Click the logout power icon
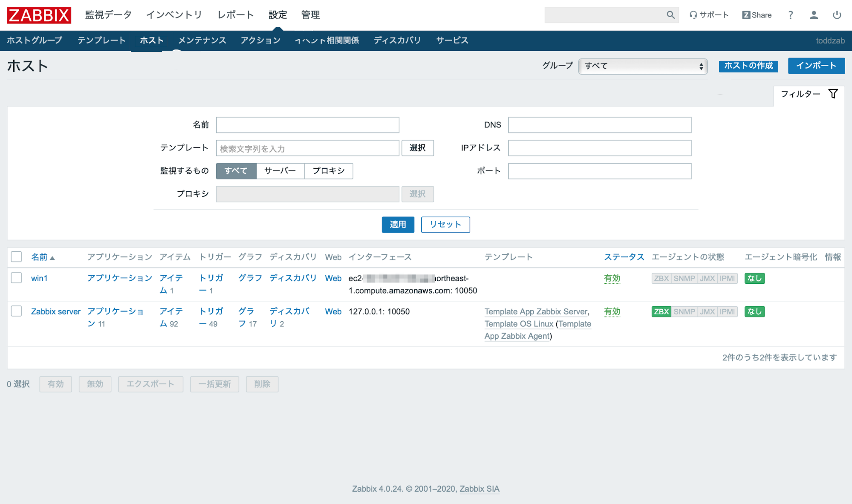 tap(837, 15)
